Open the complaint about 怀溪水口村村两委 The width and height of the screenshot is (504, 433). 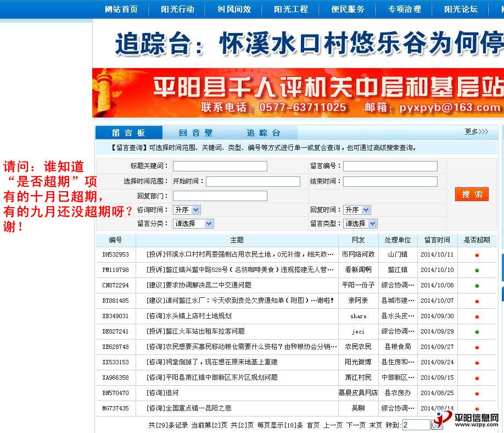240,254
